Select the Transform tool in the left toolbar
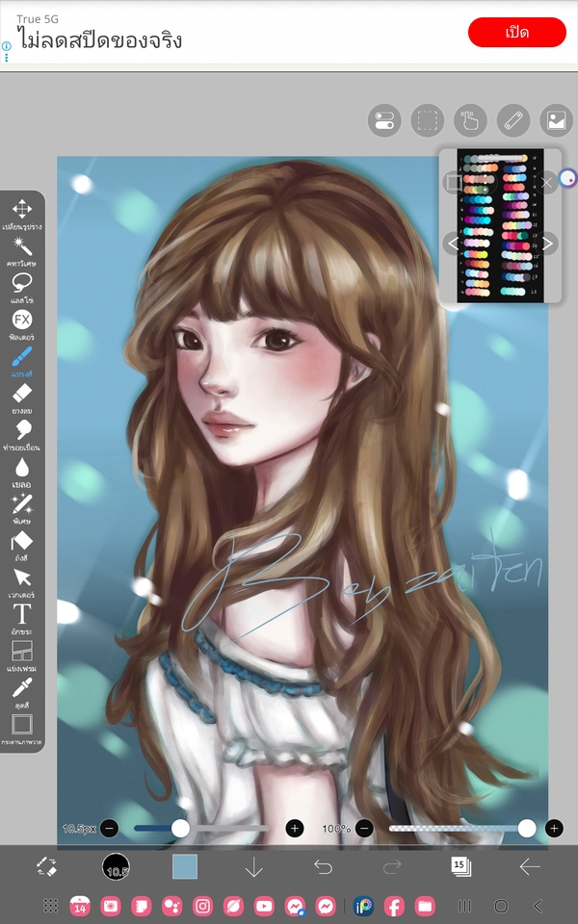 [x=21, y=210]
